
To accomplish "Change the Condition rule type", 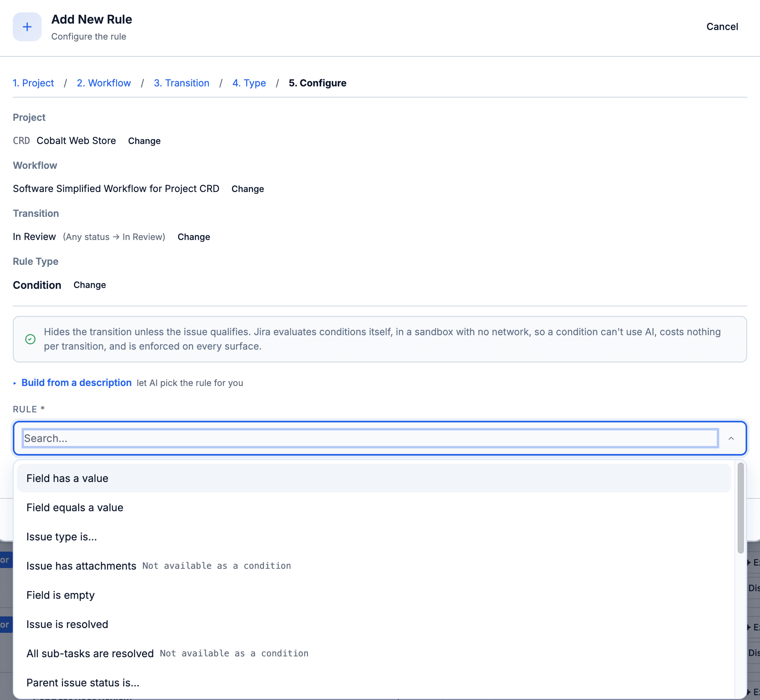I will click(x=90, y=285).
